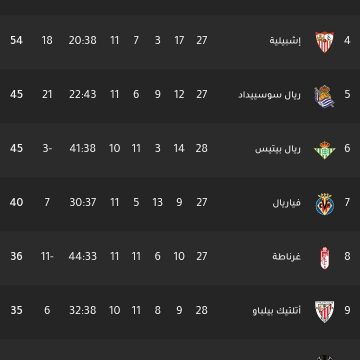Click the Real Betis club crest
This screenshot has height=360, width=360.
324,150
